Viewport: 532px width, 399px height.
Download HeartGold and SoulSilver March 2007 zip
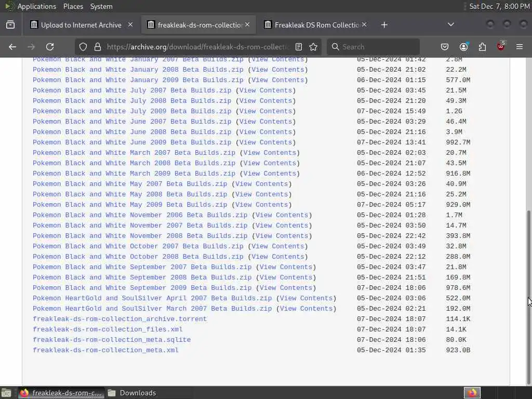(x=152, y=309)
